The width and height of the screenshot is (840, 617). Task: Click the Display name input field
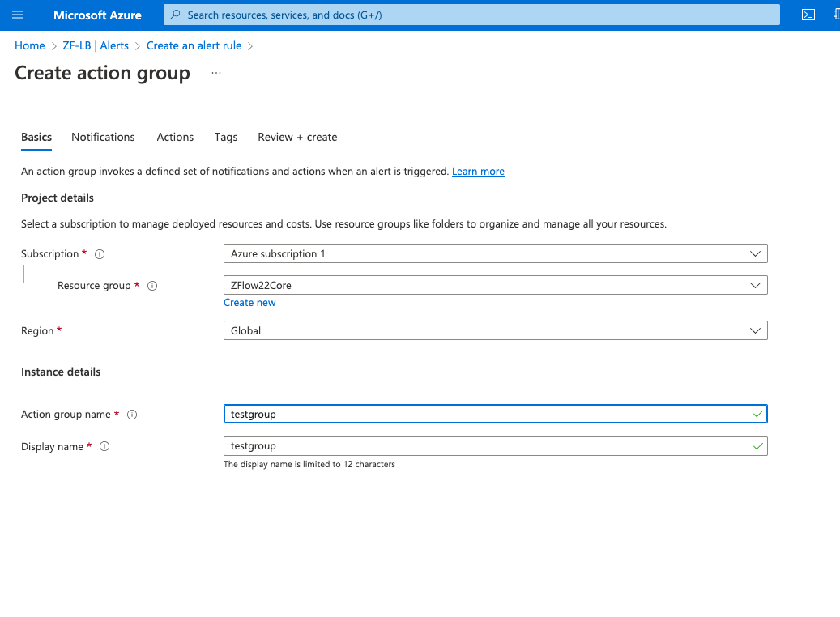point(495,446)
